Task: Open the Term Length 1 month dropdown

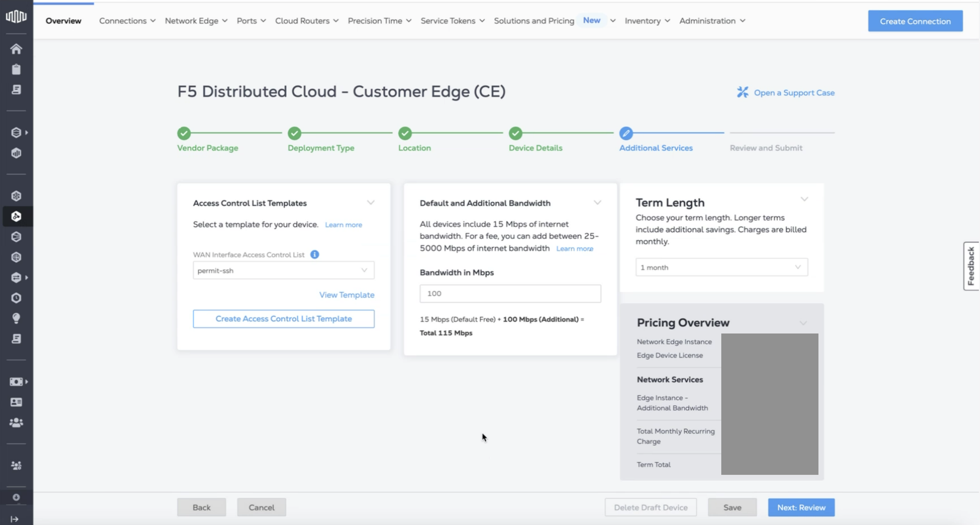Action: pyautogui.click(x=721, y=268)
